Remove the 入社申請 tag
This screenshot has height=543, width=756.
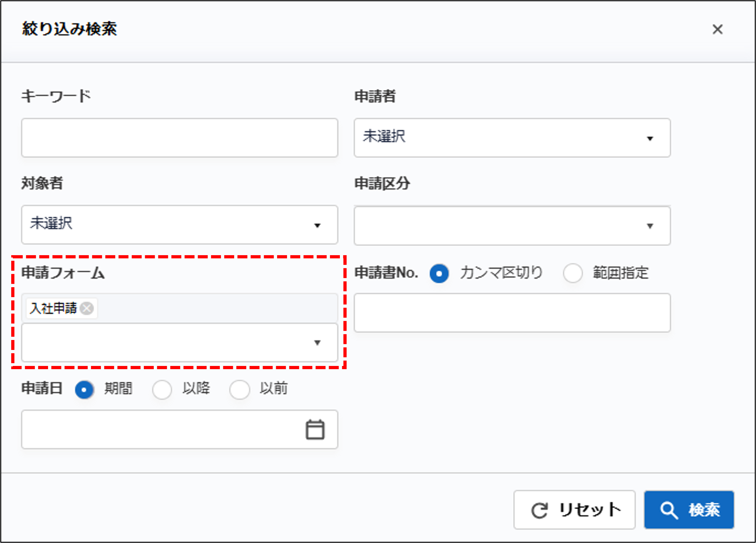point(87,308)
